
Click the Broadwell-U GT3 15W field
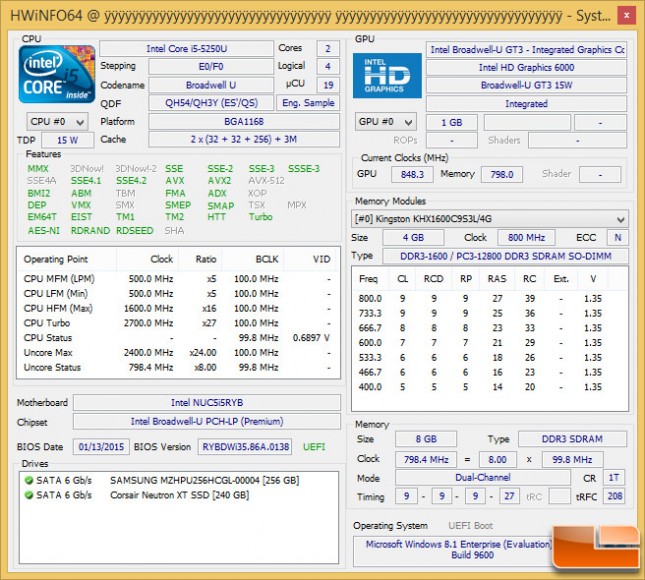click(x=527, y=85)
